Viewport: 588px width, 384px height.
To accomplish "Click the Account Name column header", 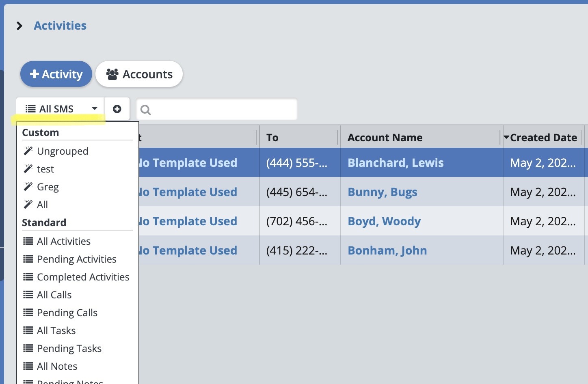I will (x=385, y=138).
